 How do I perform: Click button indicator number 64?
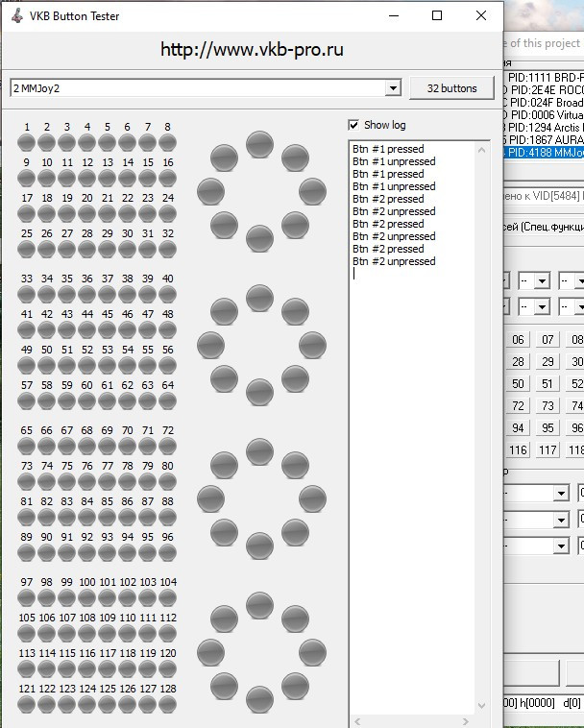coord(167,400)
